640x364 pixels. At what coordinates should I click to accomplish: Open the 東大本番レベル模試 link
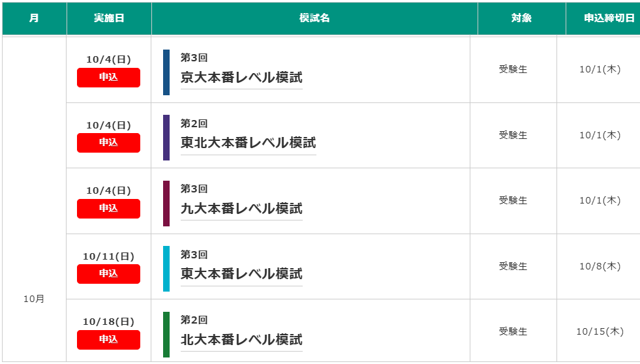(x=241, y=274)
